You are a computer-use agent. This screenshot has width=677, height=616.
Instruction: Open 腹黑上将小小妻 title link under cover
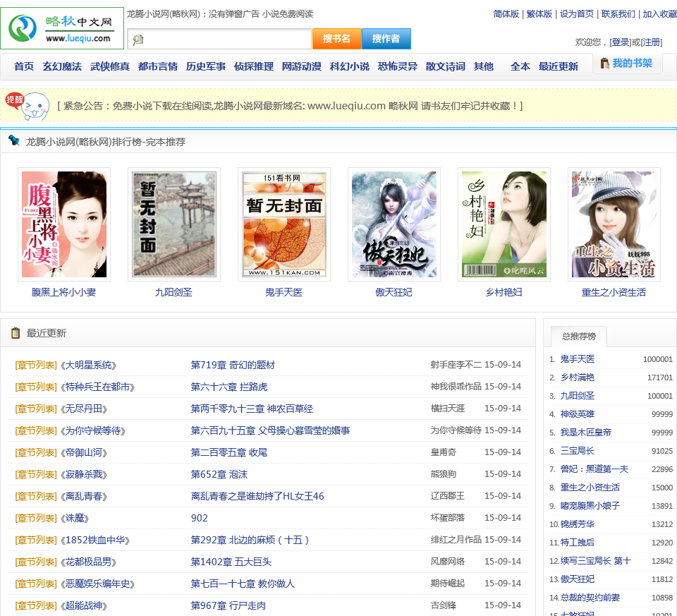pos(64,292)
